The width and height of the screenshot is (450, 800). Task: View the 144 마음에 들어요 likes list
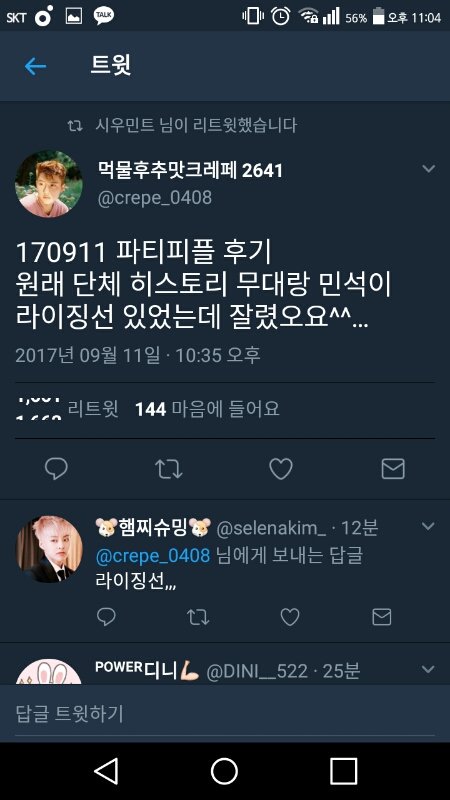pos(207,409)
